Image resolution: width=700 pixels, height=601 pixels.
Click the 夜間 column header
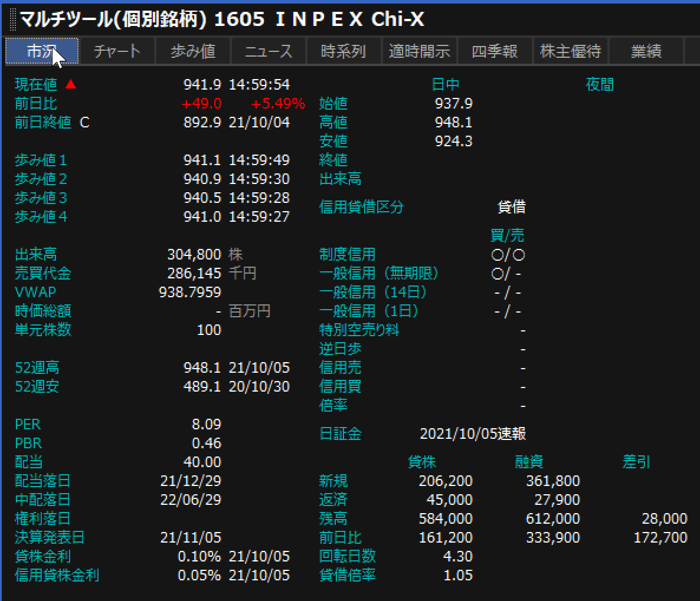[600, 84]
